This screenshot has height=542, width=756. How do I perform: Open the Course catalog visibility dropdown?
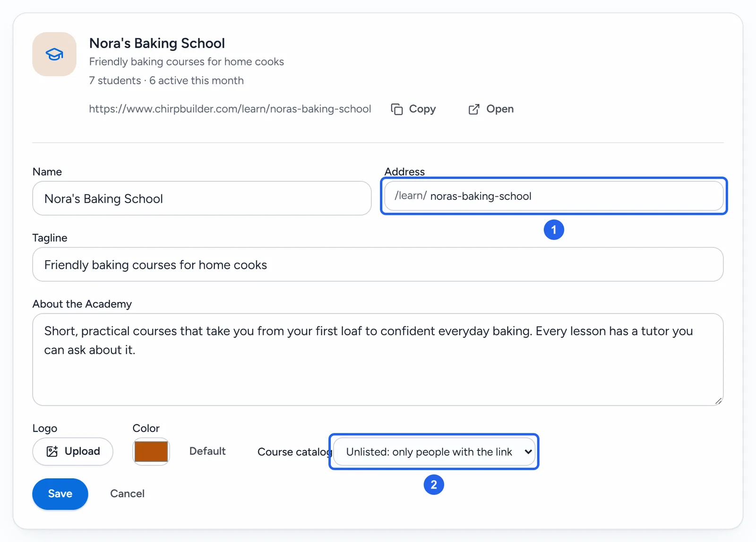tap(434, 452)
